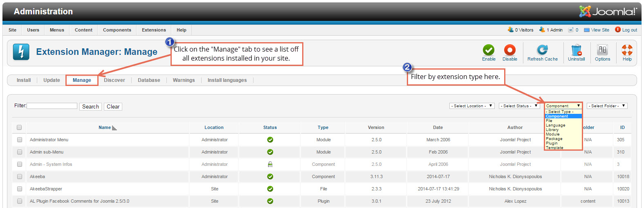Open the Menus menu
The height and width of the screenshot is (208, 644).
(x=57, y=30)
